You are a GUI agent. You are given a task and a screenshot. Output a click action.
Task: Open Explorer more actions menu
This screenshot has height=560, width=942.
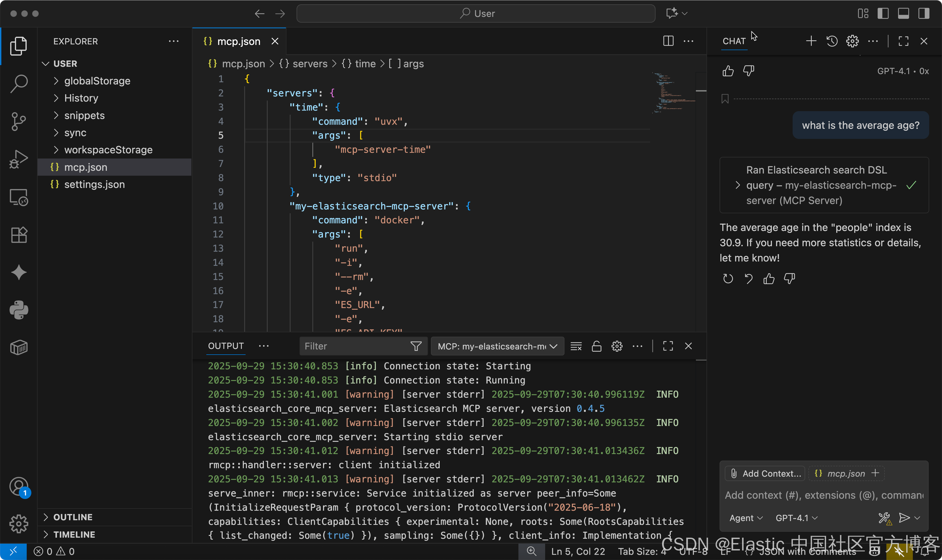click(174, 41)
